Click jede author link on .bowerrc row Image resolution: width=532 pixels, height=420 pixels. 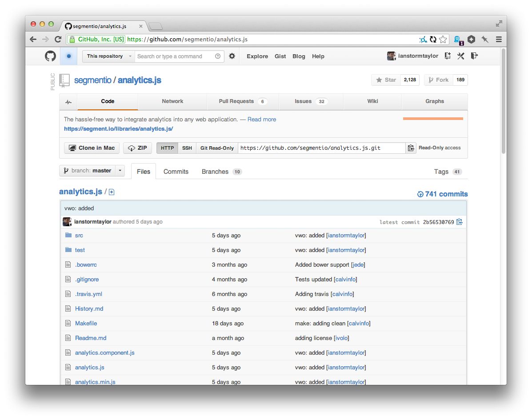[358, 264]
